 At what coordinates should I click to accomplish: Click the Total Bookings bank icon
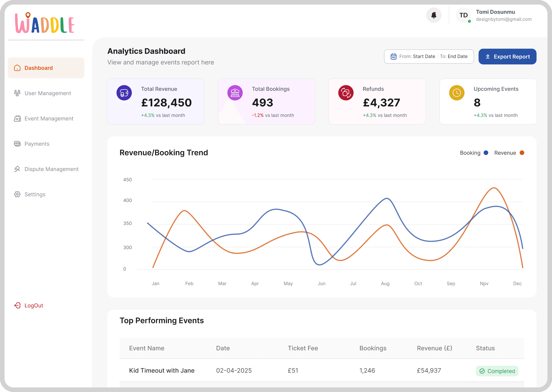[235, 93]
